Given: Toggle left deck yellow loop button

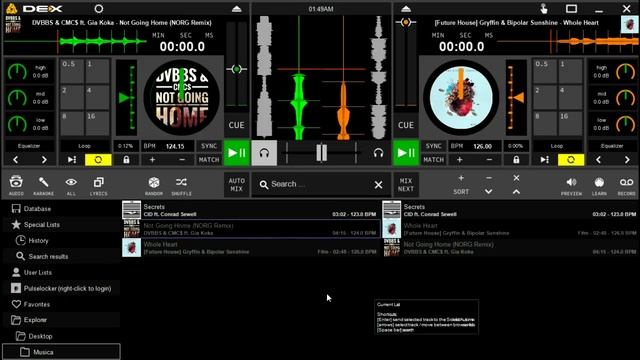Looking at the screenshot, I should coord(98,160).
